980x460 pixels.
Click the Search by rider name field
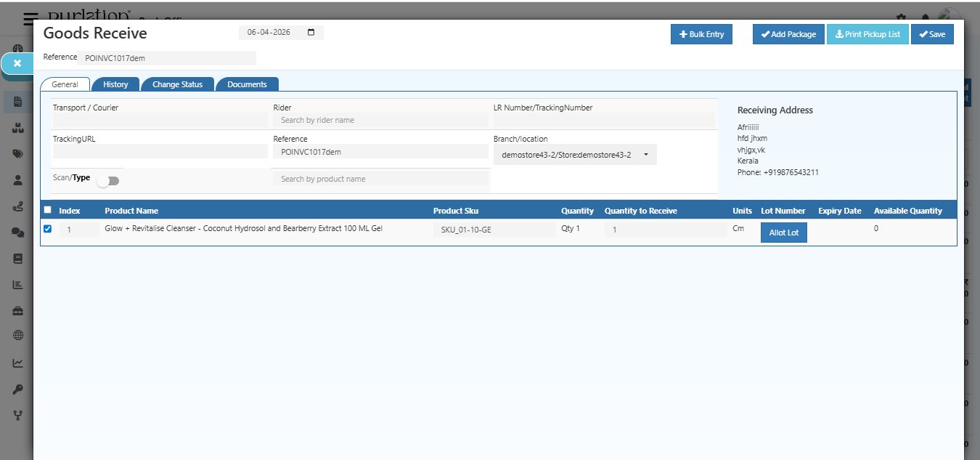[x=380, y=120]
